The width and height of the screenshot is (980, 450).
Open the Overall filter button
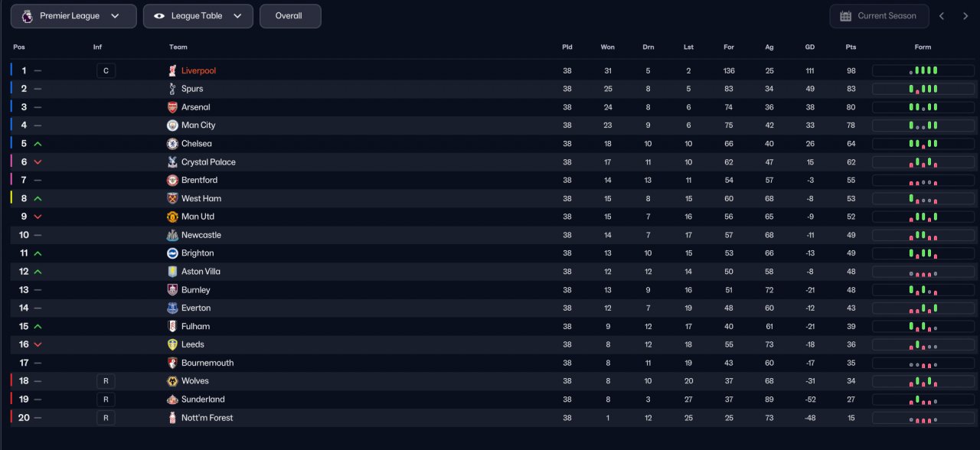[x=289, y=16]
